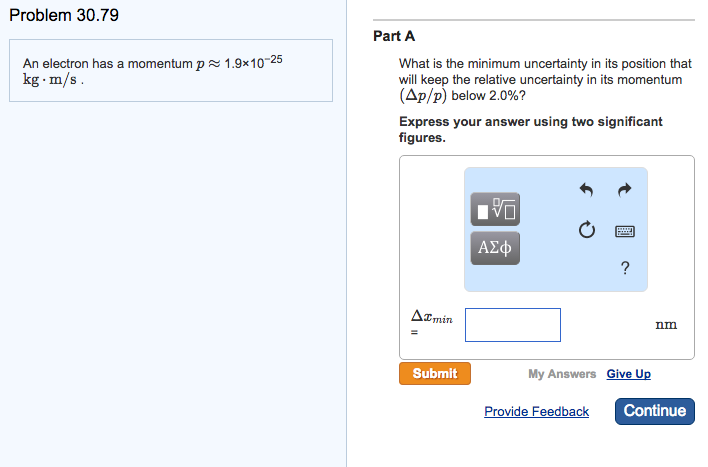
Task: Click the 'two significant figures' instruction text
Action: pos(530,129)
